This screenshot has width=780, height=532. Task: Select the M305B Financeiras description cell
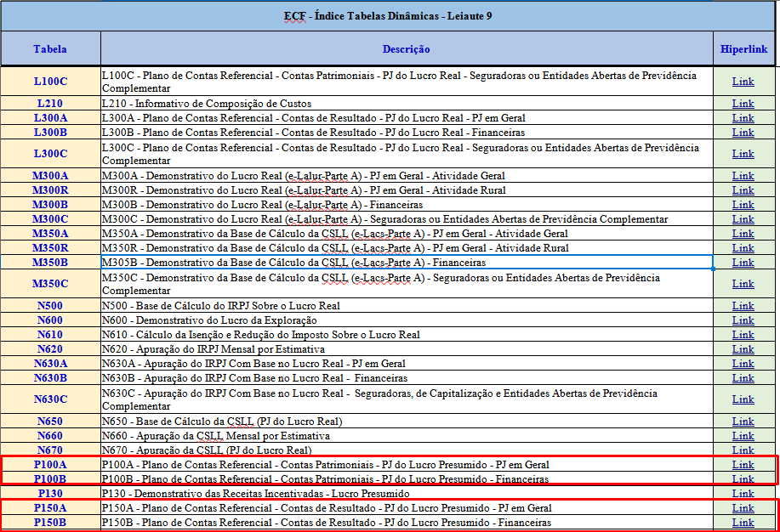coord(407,263)
